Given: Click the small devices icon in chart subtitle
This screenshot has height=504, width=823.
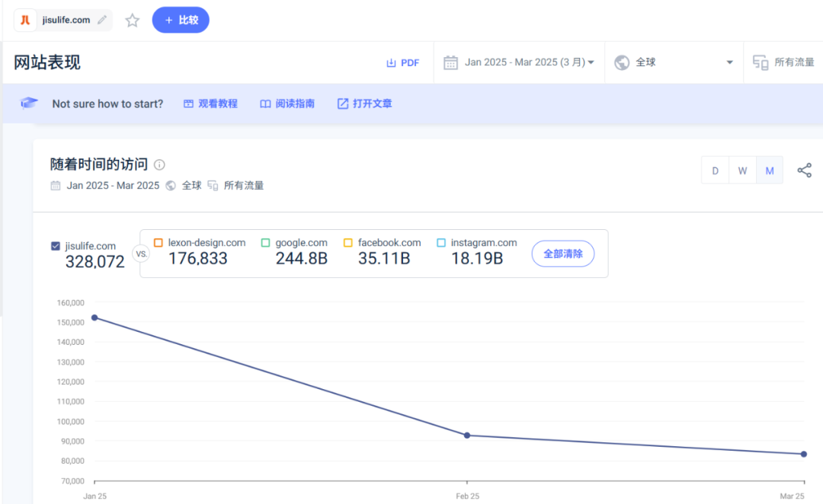Looking at the screenshot, I should tap(213, 186).
